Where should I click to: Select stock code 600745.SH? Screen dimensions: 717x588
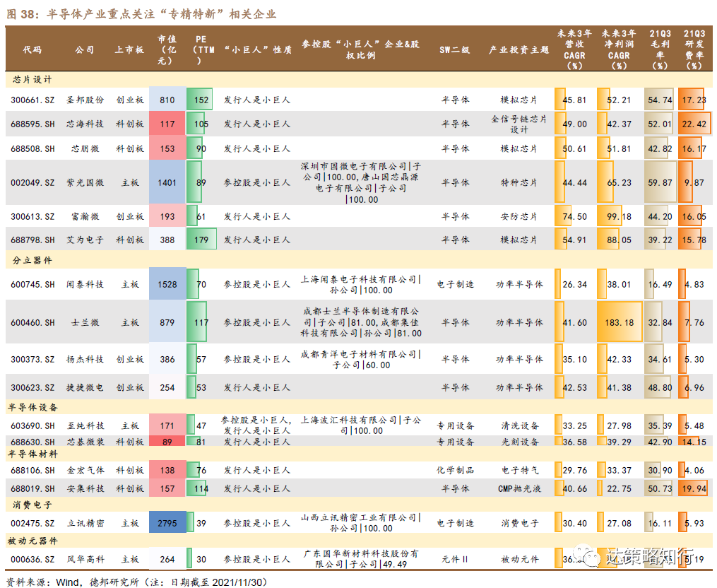click(x=32, y=284)
